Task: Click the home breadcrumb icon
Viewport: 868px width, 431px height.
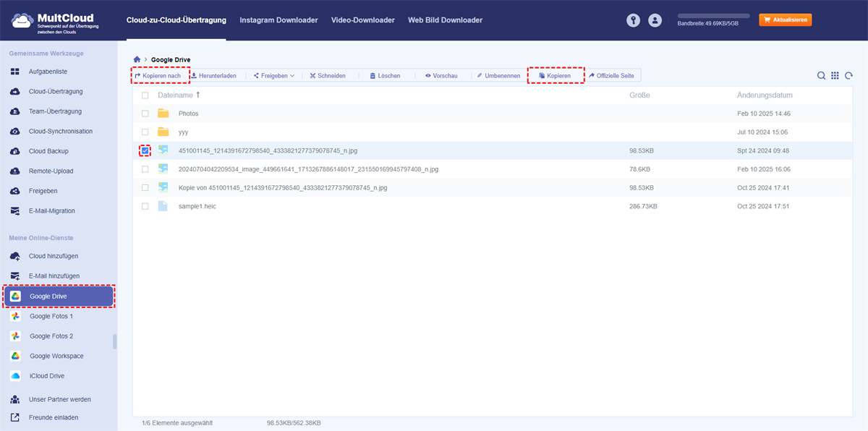Action: pos(137,59)
